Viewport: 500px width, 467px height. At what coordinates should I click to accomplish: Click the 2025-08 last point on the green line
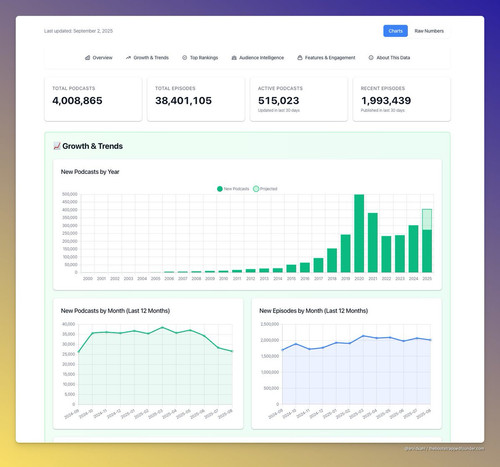tap(232, 351)
